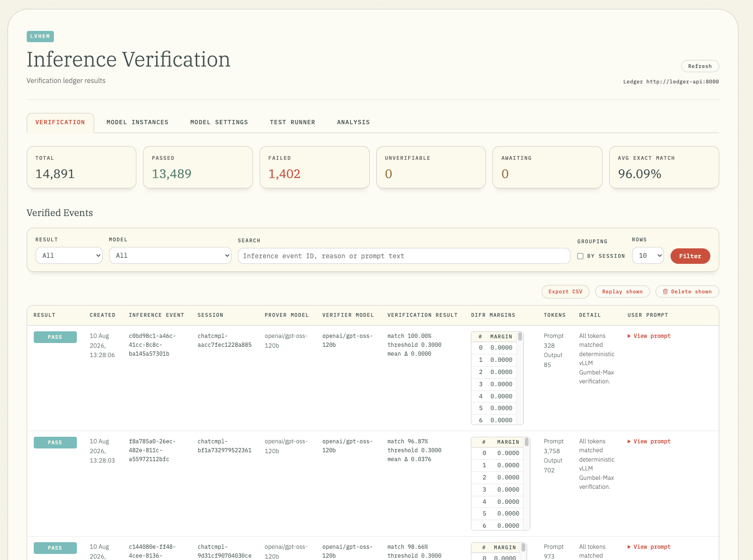Go to the Test Runner tab
Screen dimensions: 753x560
click(x=292, y=122)
